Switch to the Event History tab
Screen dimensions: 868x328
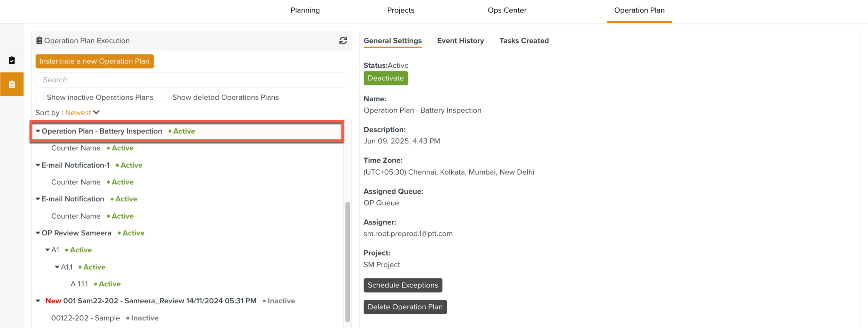click(x=460, y=41)
